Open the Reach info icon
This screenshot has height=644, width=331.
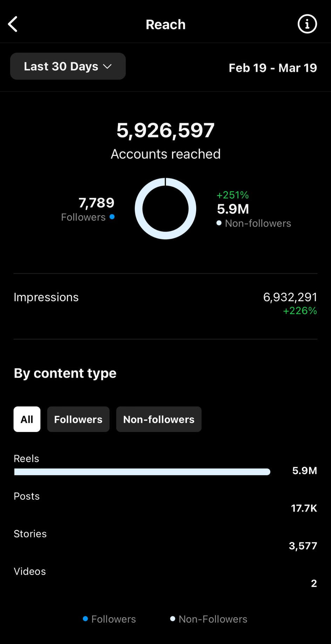tap(307, 24)
